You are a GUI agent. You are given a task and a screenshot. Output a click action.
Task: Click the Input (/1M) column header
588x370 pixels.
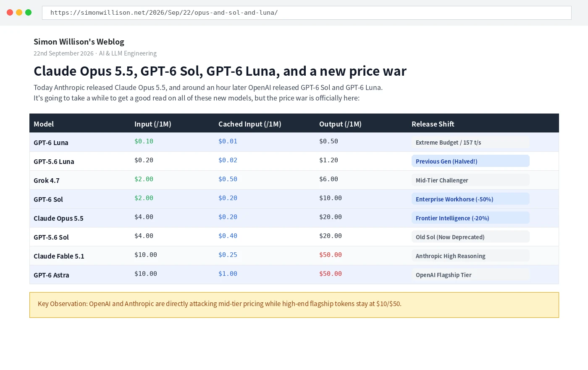[153, 124]
